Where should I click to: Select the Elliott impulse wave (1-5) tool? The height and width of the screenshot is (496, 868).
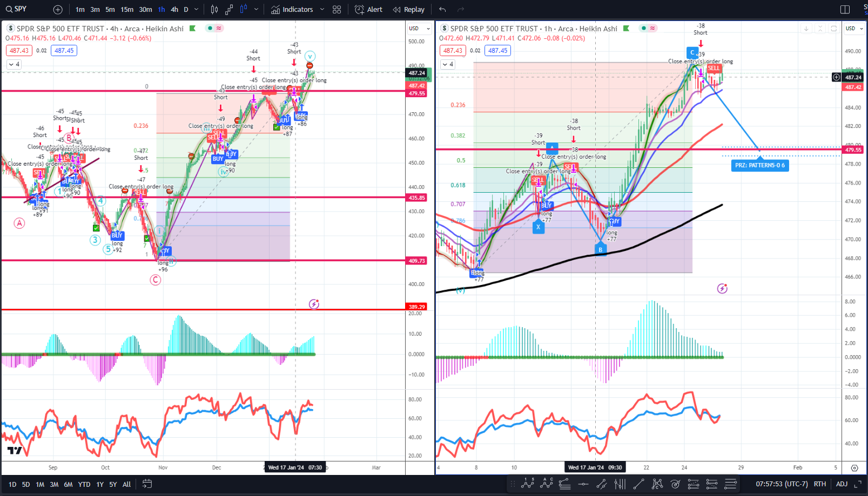[x=527, y=484]
